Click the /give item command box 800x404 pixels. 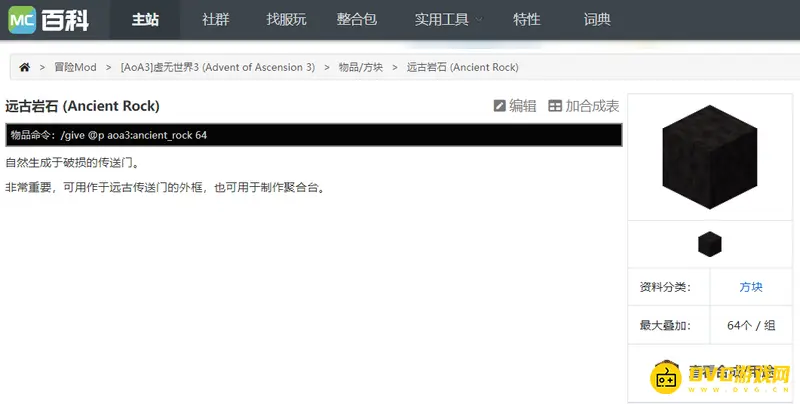click(313, 135)
